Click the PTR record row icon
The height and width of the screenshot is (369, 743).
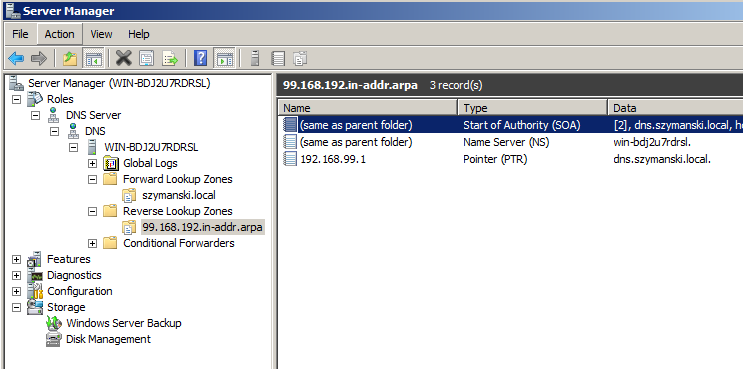tap(290, 159)
